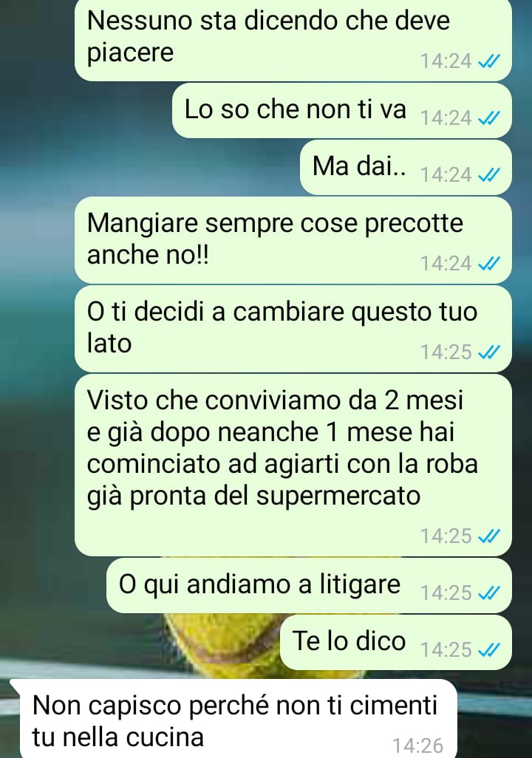532x758 pixels.
Task: Tap the 'Visto che conviviamo da 2 mesi' message
Action: (293, 465)
